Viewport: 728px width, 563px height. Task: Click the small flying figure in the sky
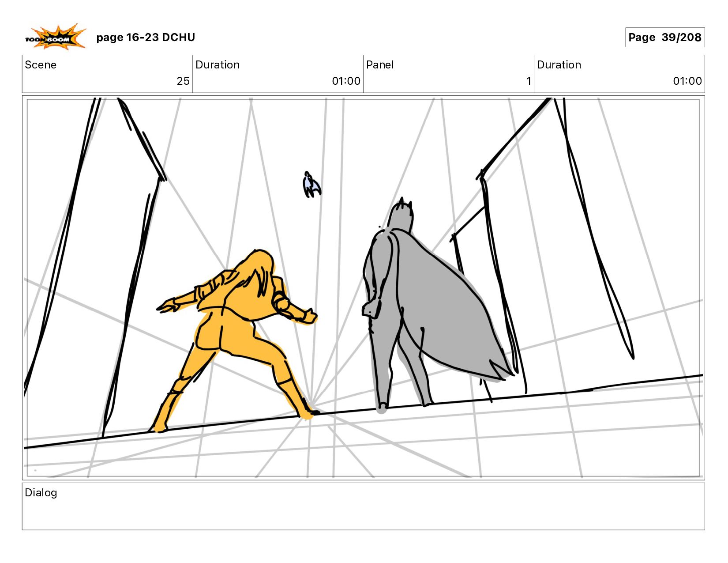311,185
